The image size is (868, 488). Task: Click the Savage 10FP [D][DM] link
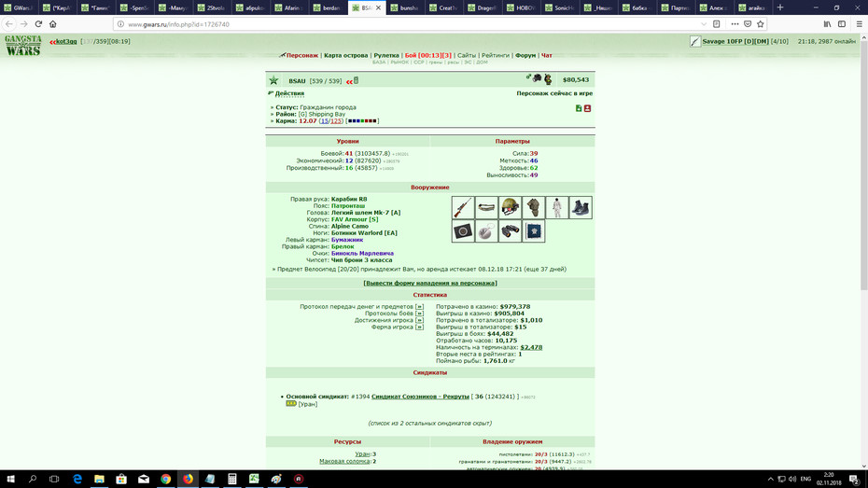735,41
